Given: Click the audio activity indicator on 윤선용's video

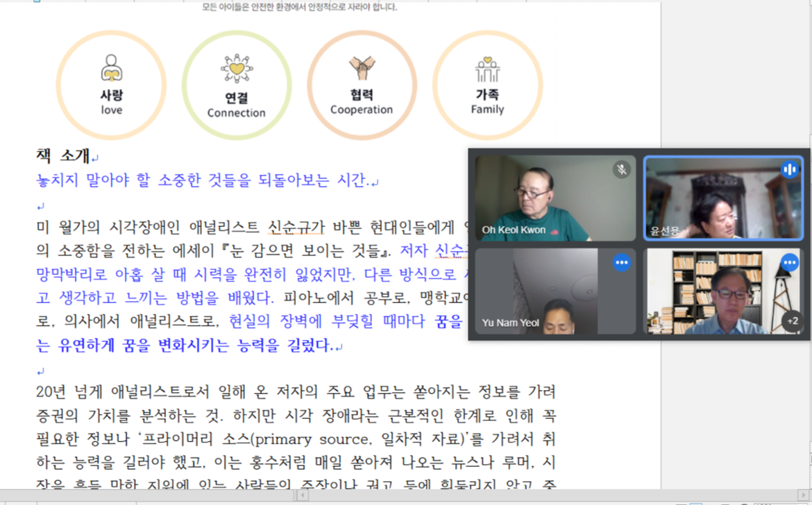Looking at the screenshot, I should tap(790, 169).
